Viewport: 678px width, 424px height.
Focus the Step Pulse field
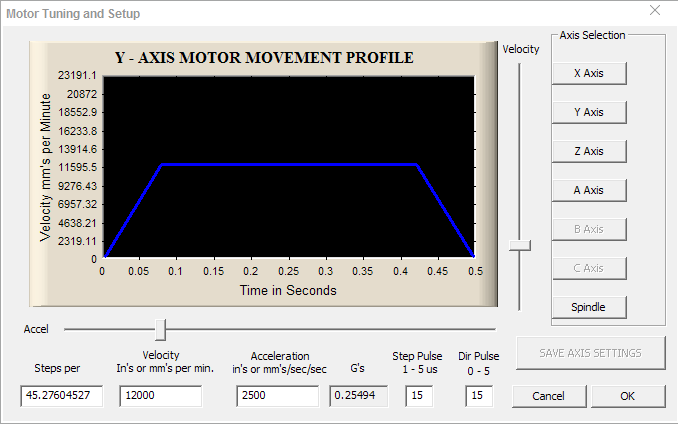(419, 396)
